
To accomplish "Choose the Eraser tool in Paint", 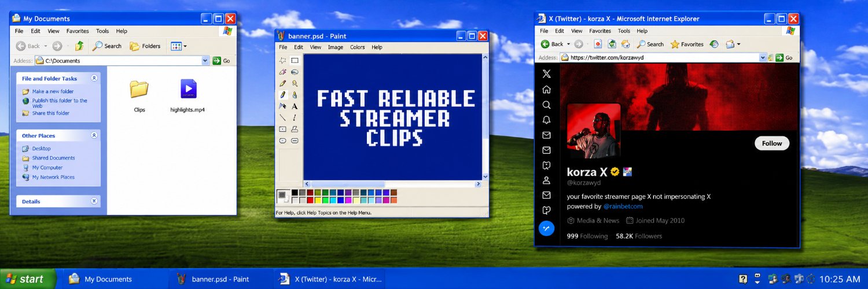I will click(x=283, y=72).
